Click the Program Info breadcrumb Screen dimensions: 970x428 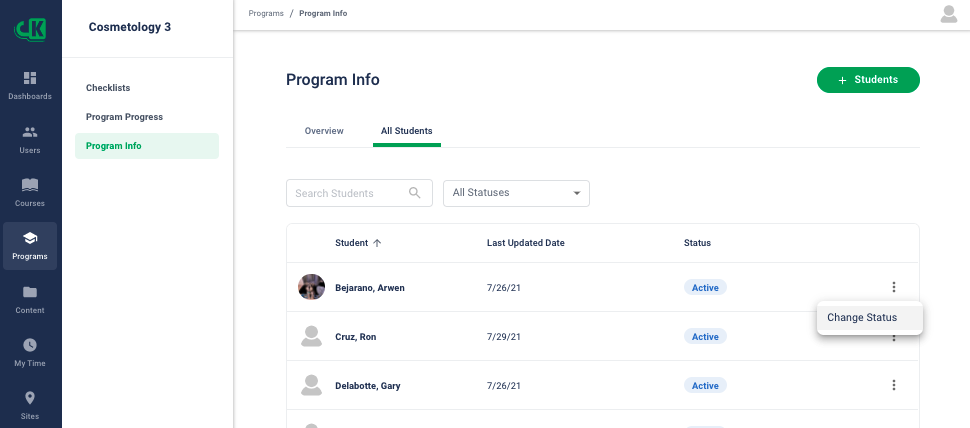tap(323, 13)
